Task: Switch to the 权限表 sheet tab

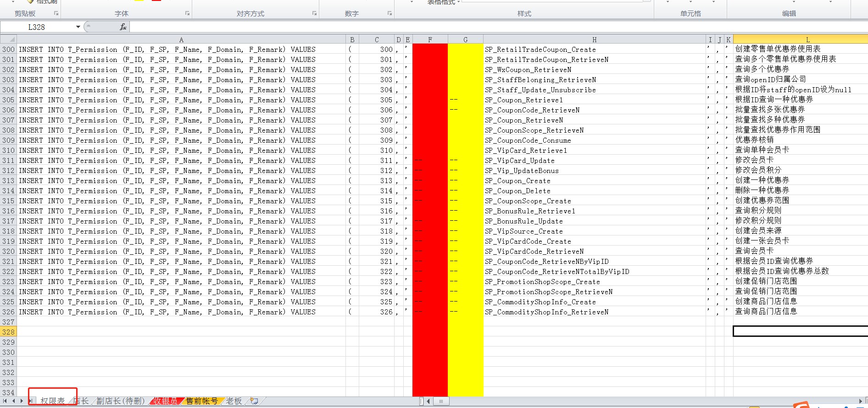Action: (52, 401)
